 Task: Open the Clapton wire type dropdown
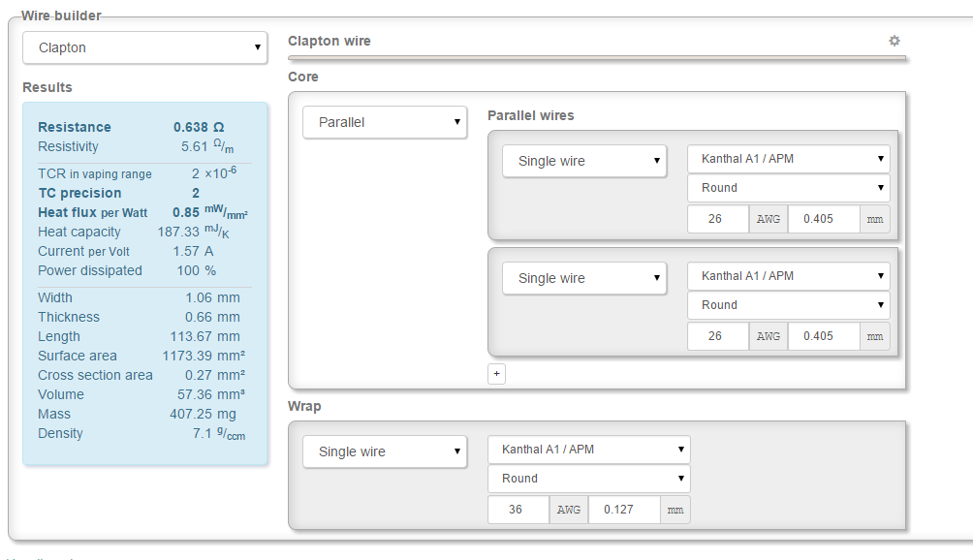[144, 47]
